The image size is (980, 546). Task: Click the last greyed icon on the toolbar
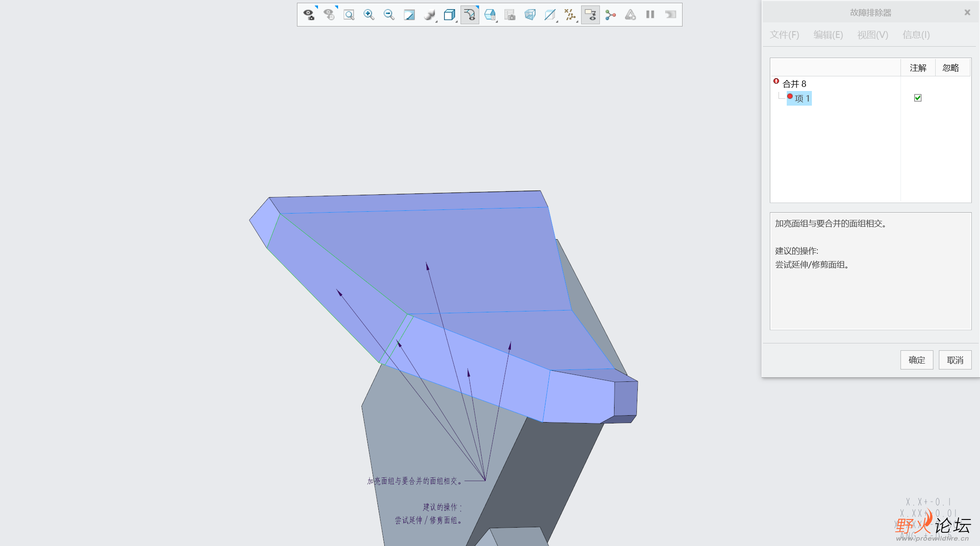coord(671,15)
